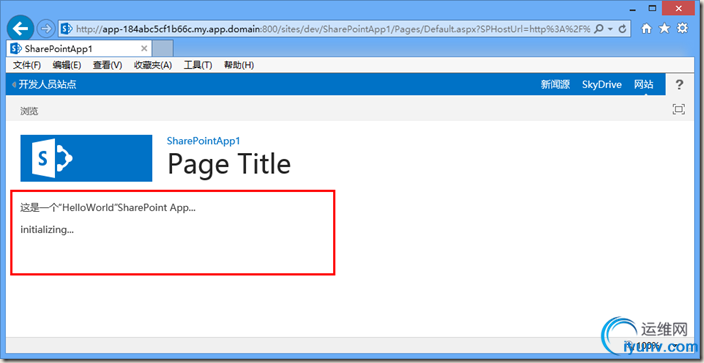
Task: Click the SharePoint icon in address bar
Action: tap(67, 29)
